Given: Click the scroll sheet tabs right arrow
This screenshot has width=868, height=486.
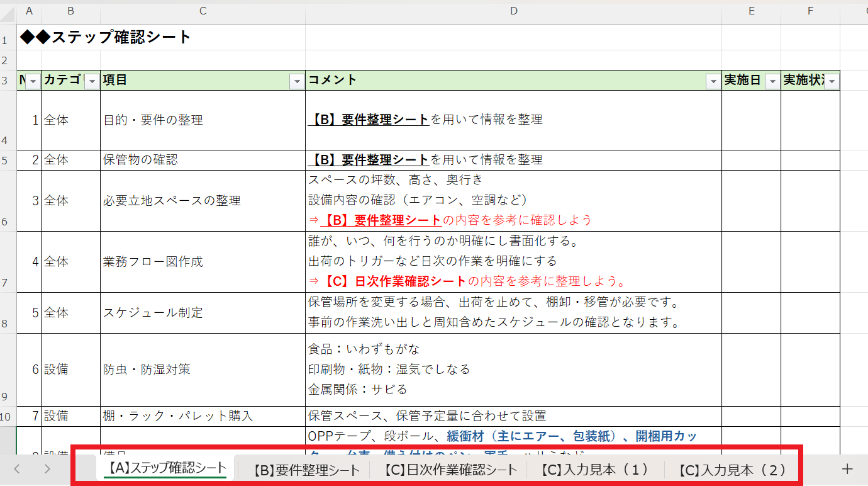Looking at the screenshot, I should [47, 469].
